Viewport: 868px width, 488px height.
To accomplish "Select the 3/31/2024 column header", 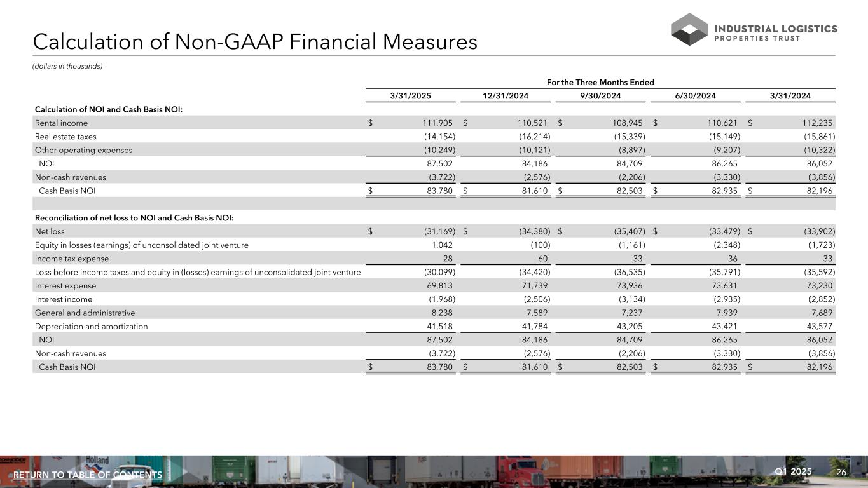I will point(790,96).
